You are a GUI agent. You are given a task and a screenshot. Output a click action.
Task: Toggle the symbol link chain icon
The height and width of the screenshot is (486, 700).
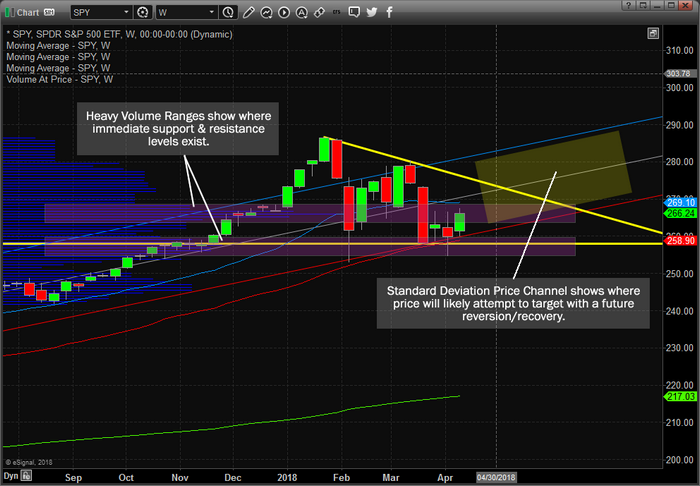pos(319,12)
